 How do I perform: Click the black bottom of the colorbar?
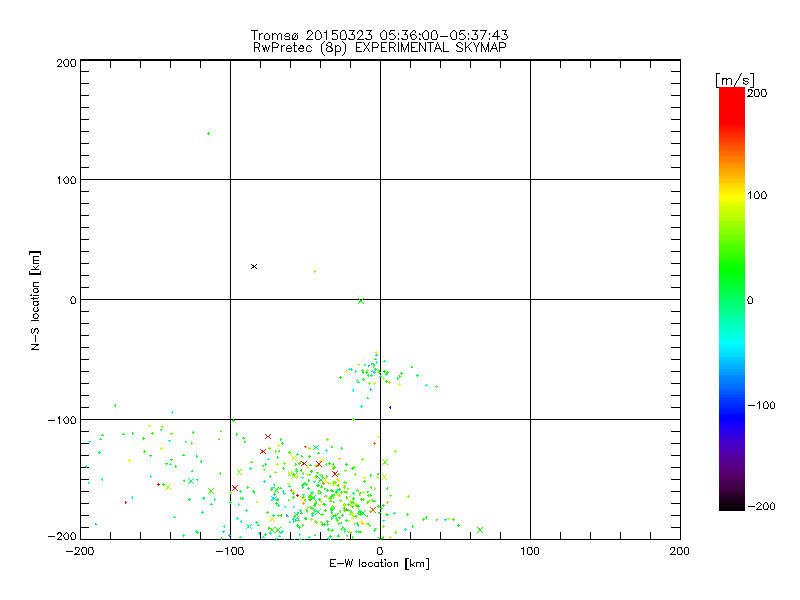[732, 503]
